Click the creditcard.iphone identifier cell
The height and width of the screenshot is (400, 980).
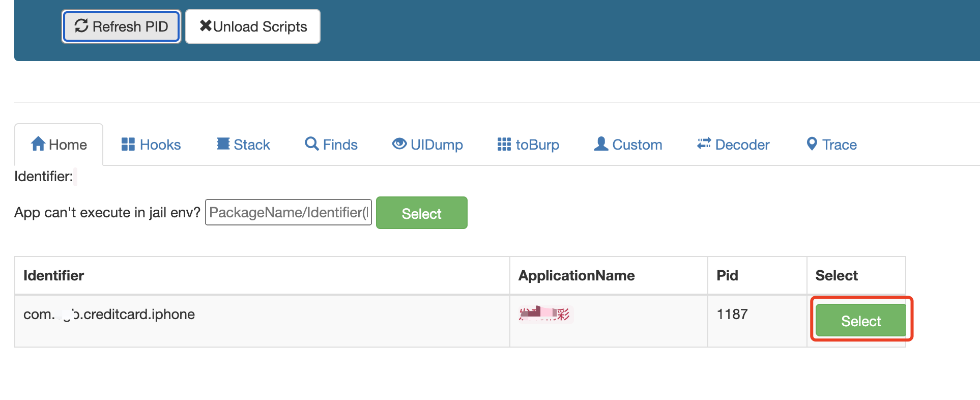coord(109,315)
